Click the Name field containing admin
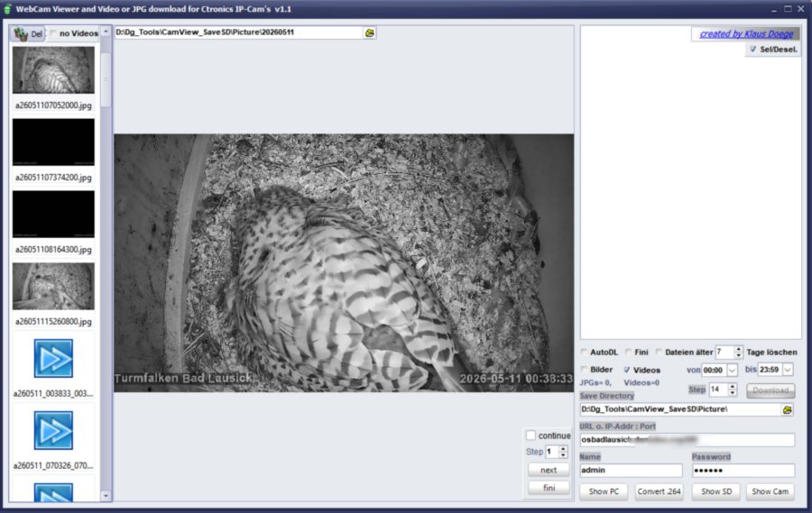The height and width of the screenshot is (513, 812). click(x=631, y=470)
